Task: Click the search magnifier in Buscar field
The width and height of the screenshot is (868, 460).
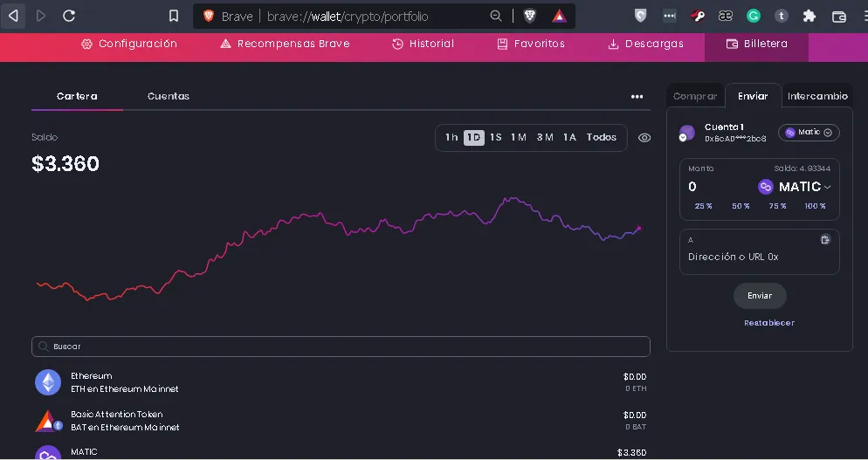Action: click(x=43, y=347)
